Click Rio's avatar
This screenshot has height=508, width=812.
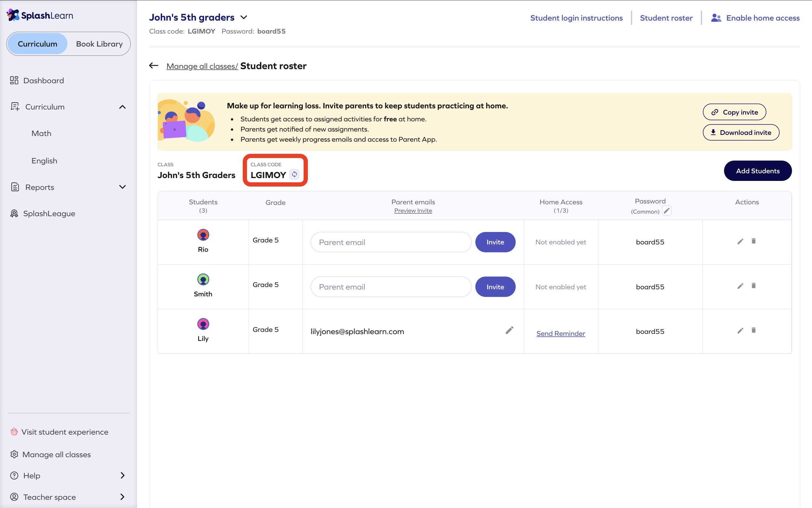[x=203, y=235]
